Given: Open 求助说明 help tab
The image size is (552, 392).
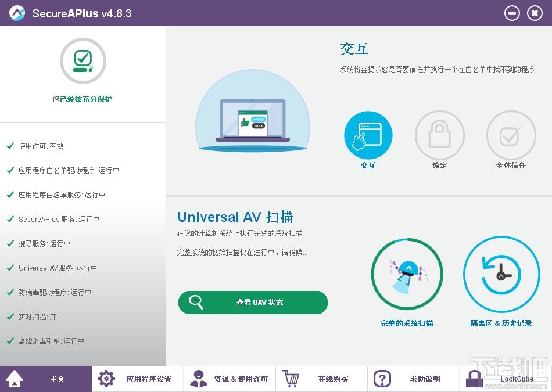Looking at the screenshot, I should [413, 379].
